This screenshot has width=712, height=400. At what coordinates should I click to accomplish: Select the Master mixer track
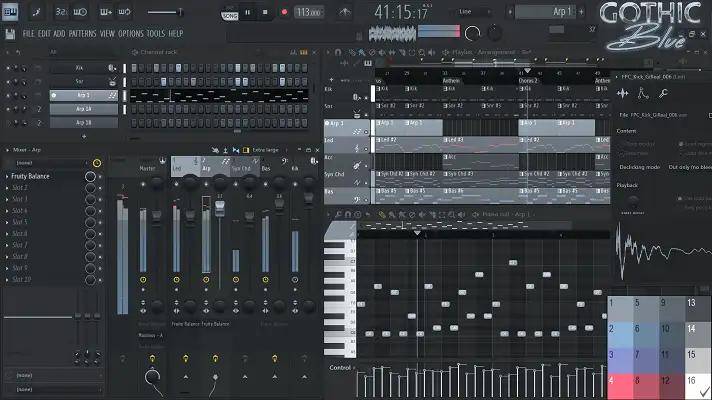pyautogui.click(x=148, y=168)
